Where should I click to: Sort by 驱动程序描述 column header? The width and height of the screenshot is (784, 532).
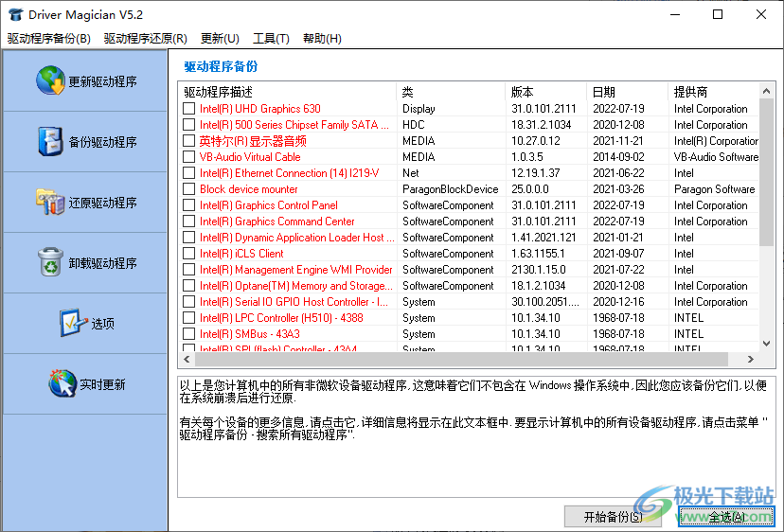tap(288, 92)
